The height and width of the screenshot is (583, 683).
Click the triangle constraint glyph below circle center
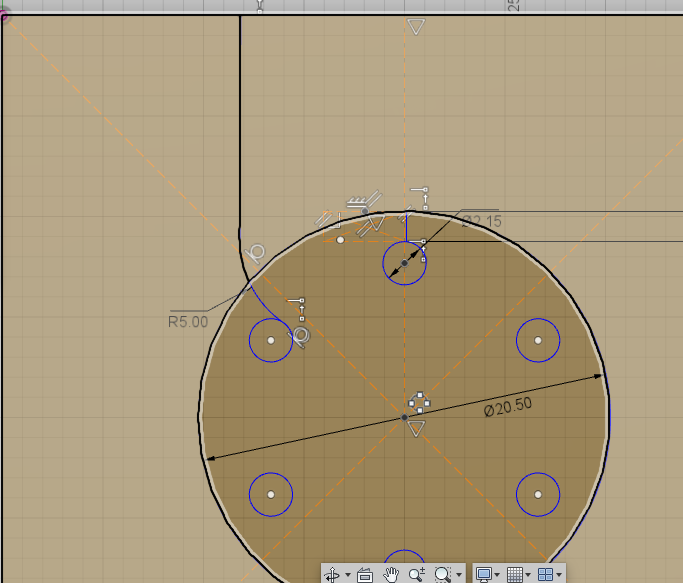click(x=416, y=428)
